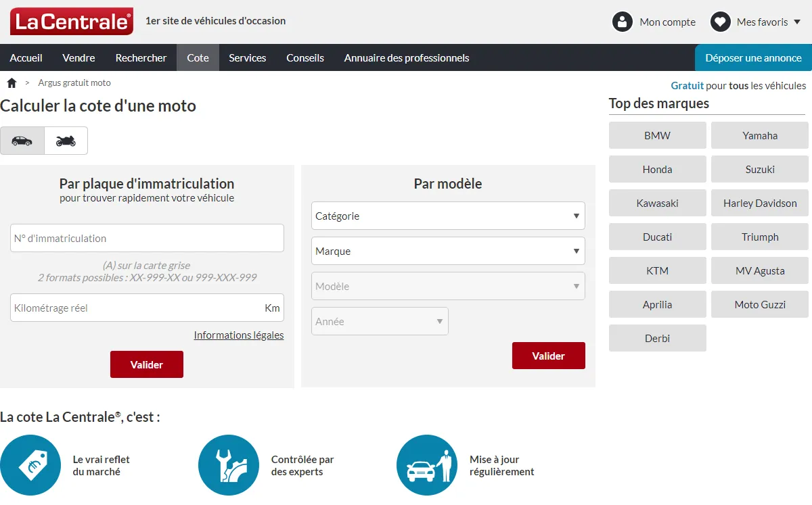Screen dimensions: 812x505
Task: Open the Rechercher menu item
Action: click(141, 58)
